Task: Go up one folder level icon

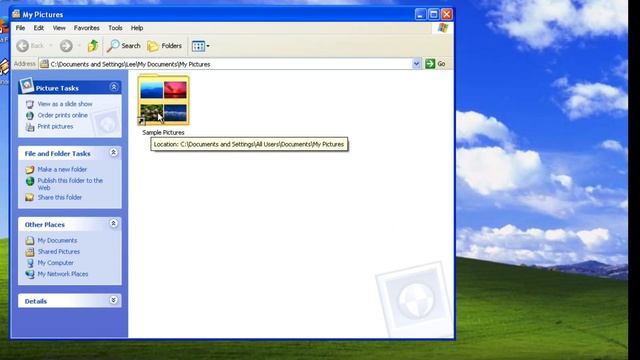Action: (x=93, y=46)
